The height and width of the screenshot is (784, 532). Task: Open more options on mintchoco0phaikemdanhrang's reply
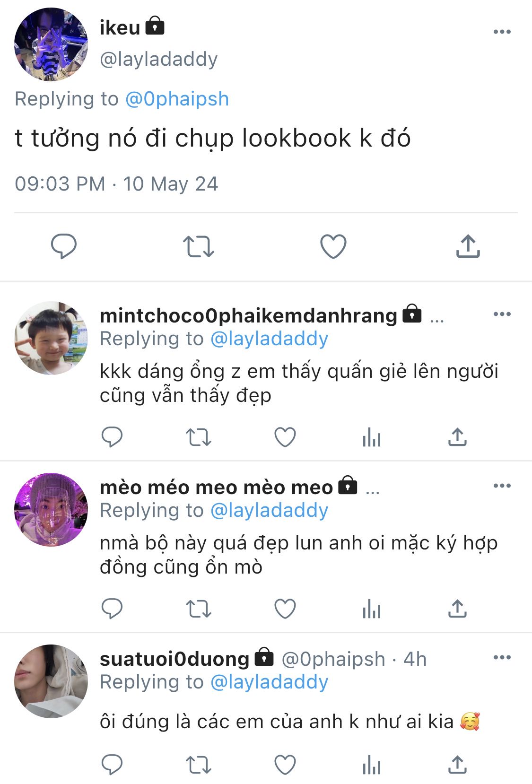(x=502, y=314)
